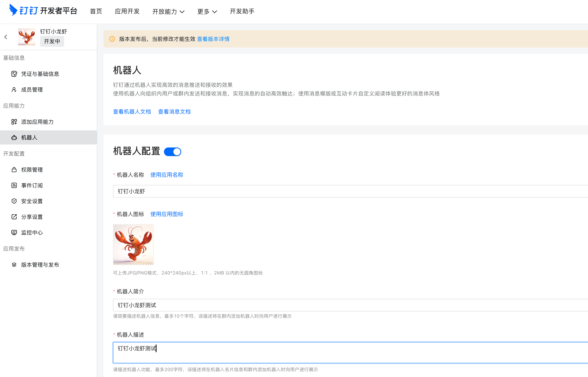Disable the 机器人配置 toggle switch
Image resolution: width=588 pixels, height=377 pixels.
(x=173, y=152)
